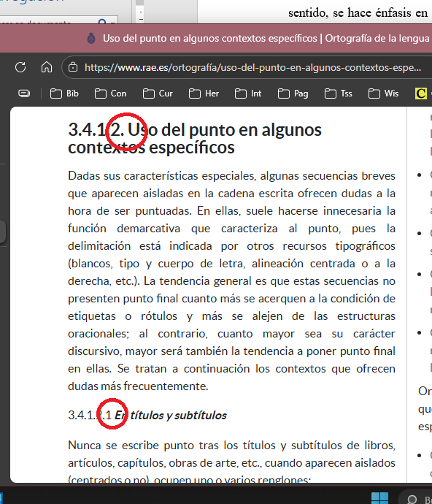
Task: Select the browser tab titled Uso del punto
Action: [x=257, y=38]
